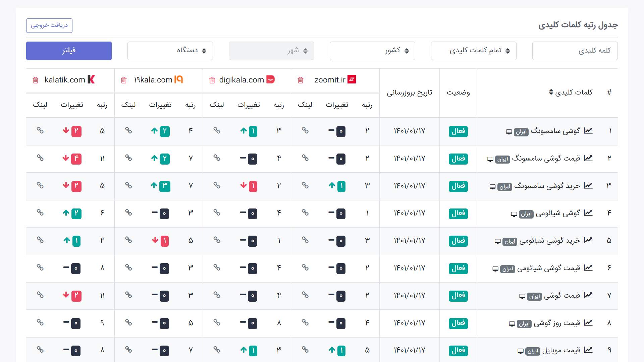This screenshot has width=644, height=362.
Task: Delete the zoomit.ir competitor column
Action: (301, 80)
